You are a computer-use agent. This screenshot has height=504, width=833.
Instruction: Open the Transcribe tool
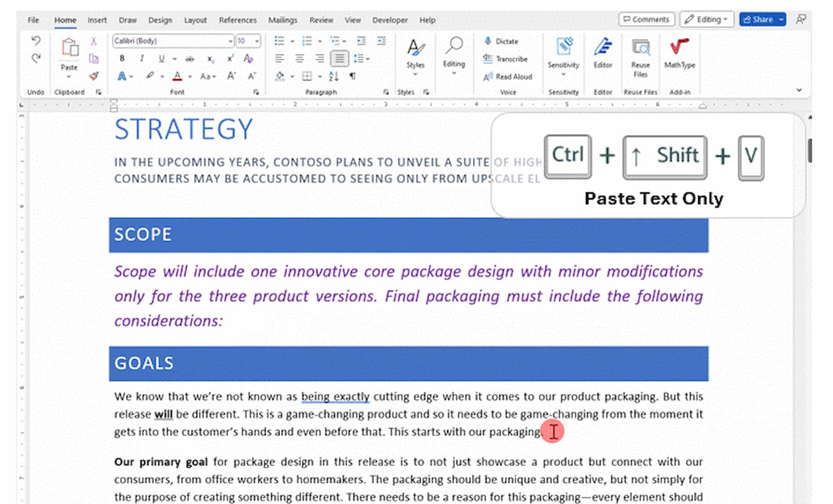tap(505, 59)
